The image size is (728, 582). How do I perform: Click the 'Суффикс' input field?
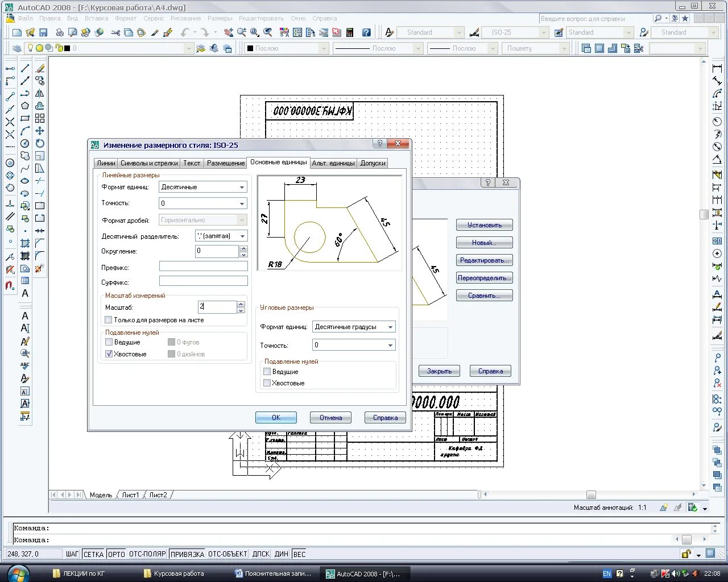203,281
